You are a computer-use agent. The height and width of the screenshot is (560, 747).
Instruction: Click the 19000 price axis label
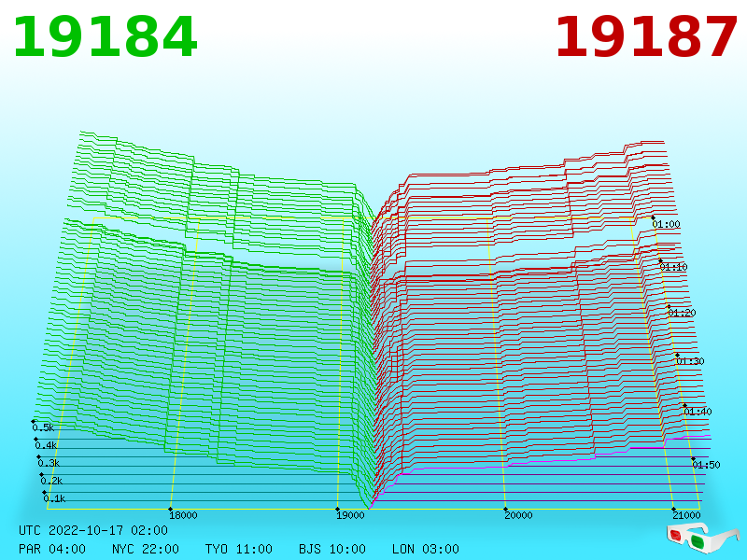tap(350, 515)
